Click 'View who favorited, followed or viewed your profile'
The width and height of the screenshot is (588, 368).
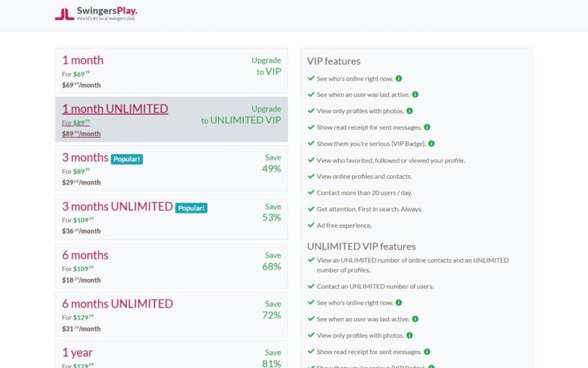coord(391,160)
